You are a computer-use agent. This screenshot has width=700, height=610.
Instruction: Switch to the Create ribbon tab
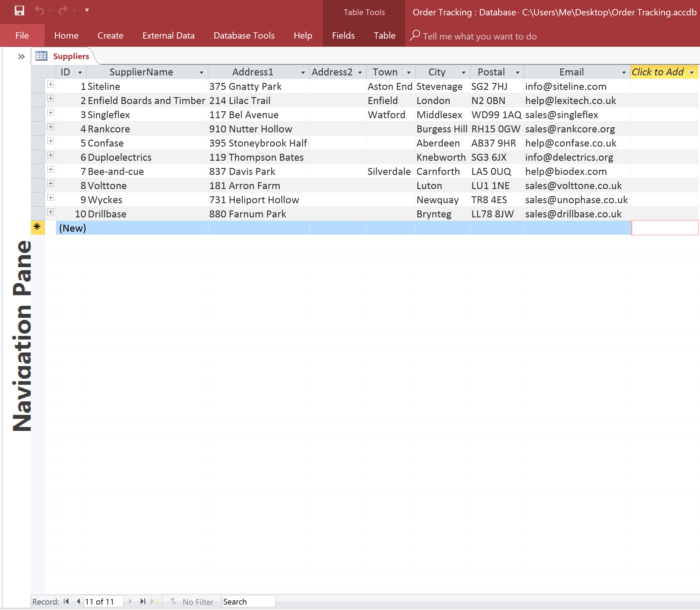point(110,35)
